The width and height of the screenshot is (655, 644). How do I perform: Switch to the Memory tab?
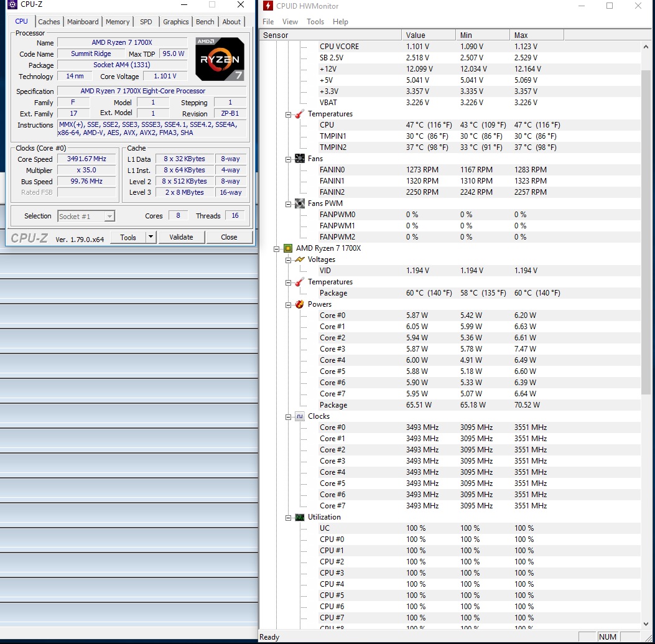click(118, 22)
